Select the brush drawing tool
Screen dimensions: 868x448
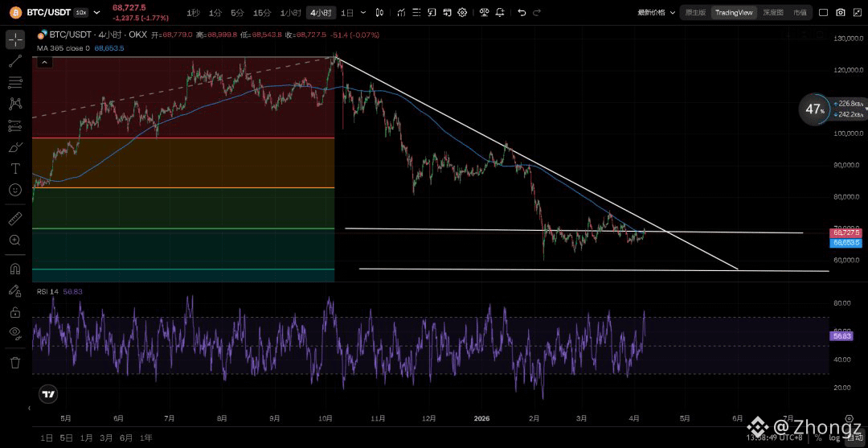(x=15, y=147)
